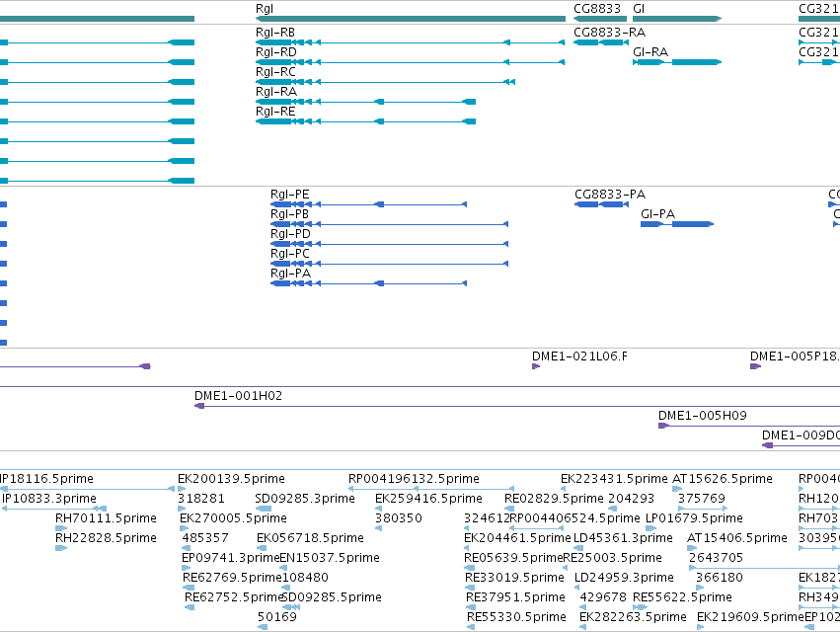Select the long Rgl gene bar
Screen dimensions: 840x632
[x=411, y=19]
